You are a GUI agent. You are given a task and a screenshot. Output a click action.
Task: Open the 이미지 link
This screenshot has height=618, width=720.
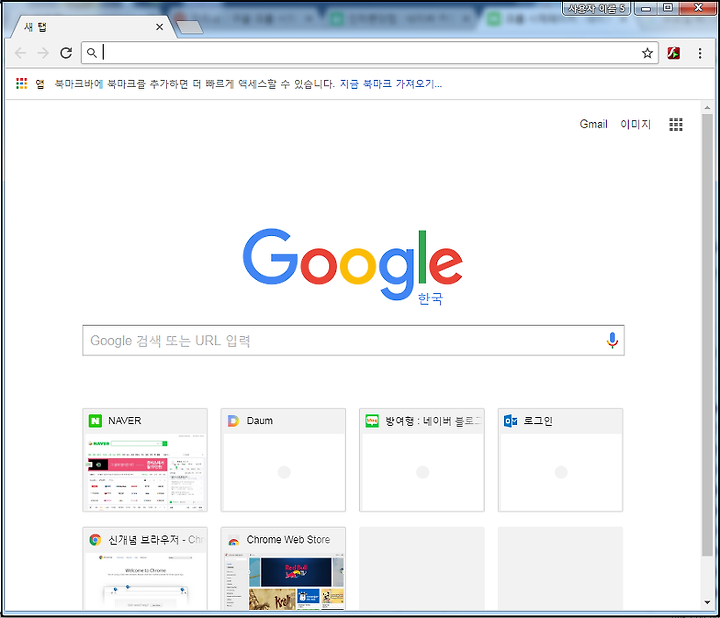tap(636, 124)
